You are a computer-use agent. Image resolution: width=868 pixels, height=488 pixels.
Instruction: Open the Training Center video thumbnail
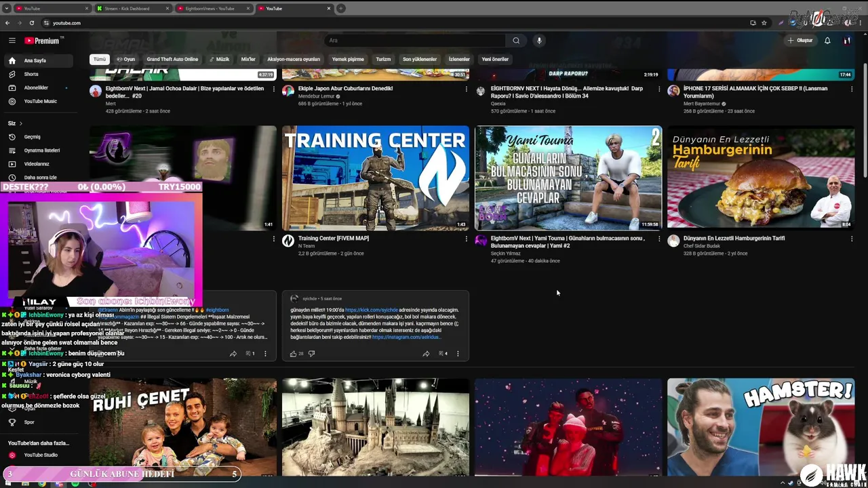click(x=375, y=178)
